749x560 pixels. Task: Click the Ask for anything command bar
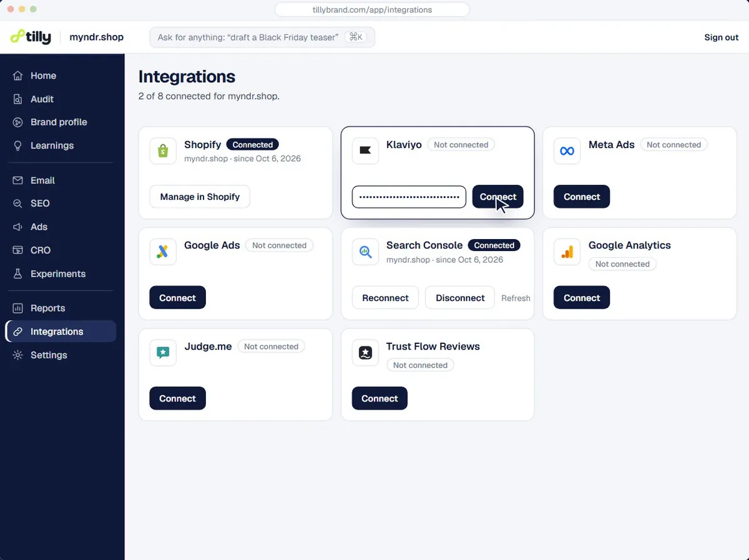point(262,37)
